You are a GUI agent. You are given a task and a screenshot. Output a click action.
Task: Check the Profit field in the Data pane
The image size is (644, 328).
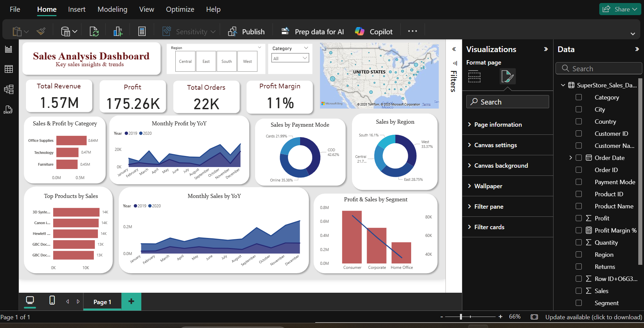coord(579,218)
